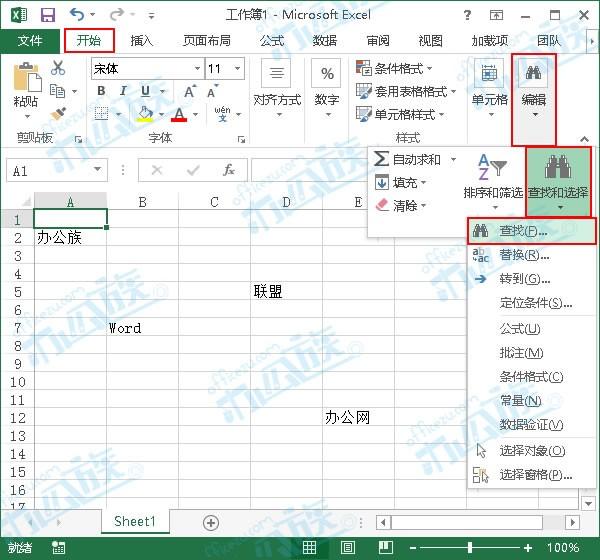Screen dimensions: 600x560
Task: Expand the 数字 number format group
Action: click(327, 90)
